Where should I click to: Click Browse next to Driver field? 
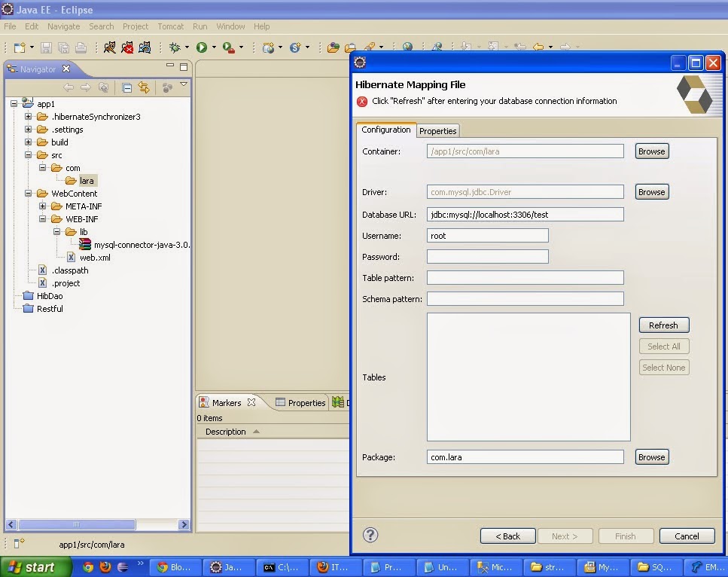point(651,192)
